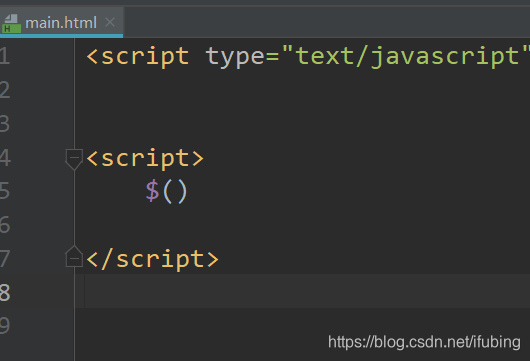Close the main.html tab

pyautogui.click(x=110, y=23)
